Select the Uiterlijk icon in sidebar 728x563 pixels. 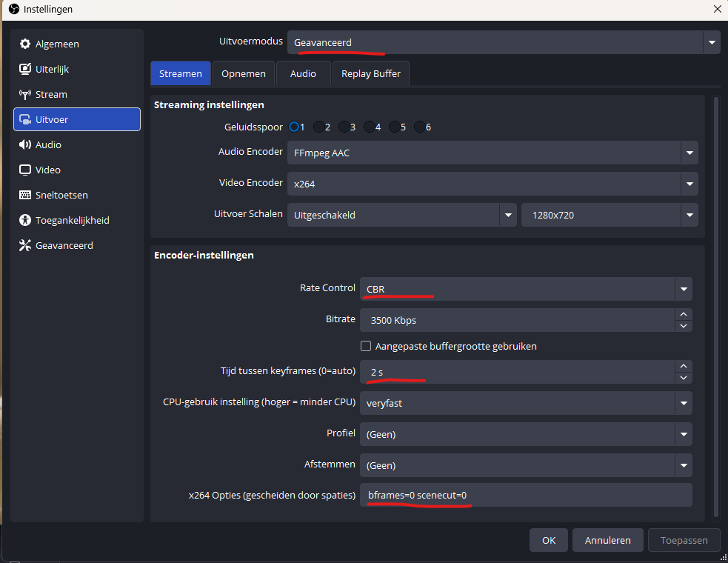click(25, 70)
